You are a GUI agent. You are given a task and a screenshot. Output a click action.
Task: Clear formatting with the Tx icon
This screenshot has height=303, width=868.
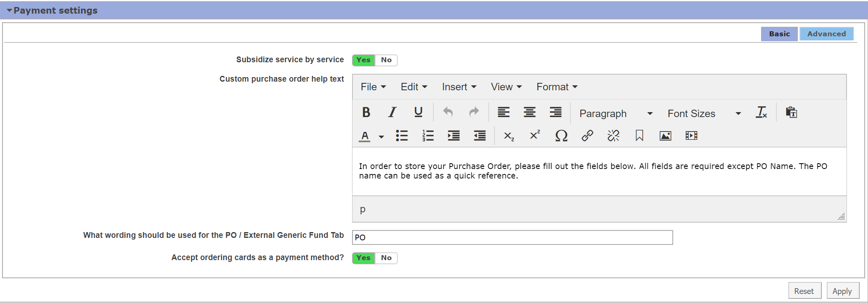761,113
